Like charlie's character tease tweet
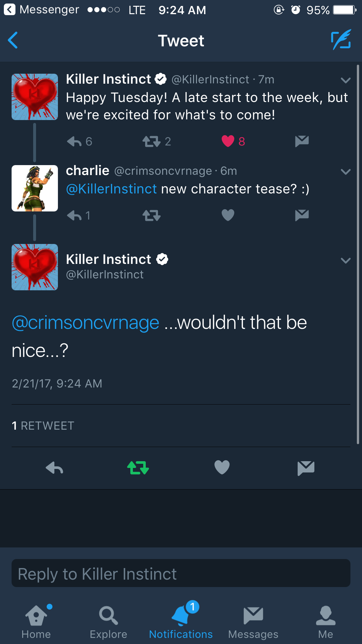Screen dimensions: 362x644 pyautogui.click(x=228, y=215)
